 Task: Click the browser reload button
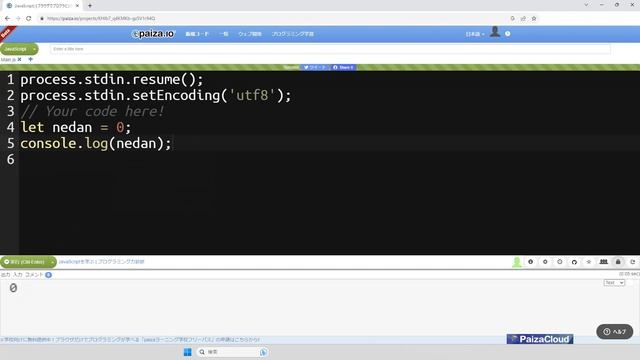click(x=28, y=18)
